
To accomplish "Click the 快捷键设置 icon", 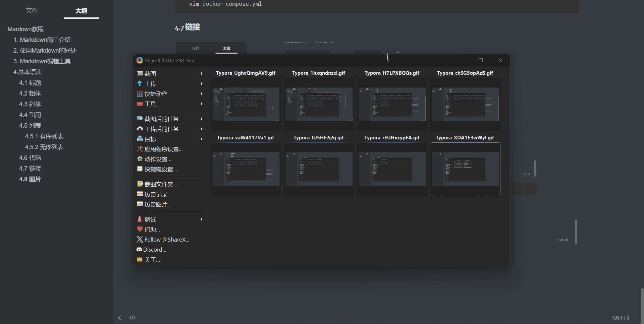I will [x=140, y=169].
